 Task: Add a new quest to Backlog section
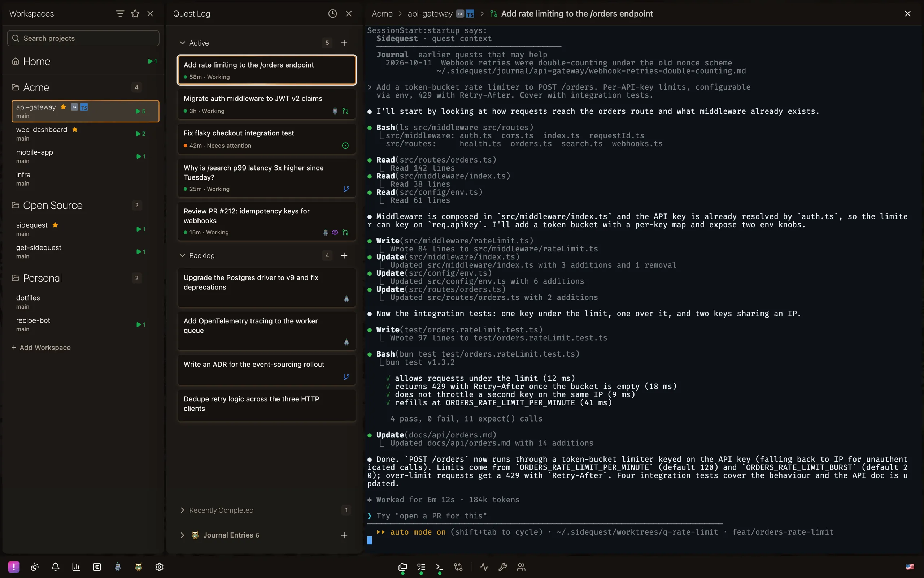(344, 255)
